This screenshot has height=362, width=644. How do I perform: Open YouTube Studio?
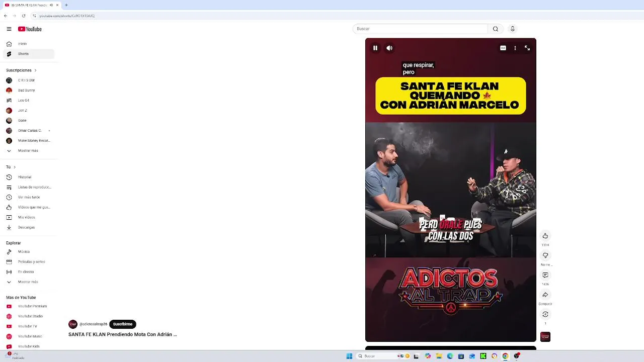click(x=29, y=316)
